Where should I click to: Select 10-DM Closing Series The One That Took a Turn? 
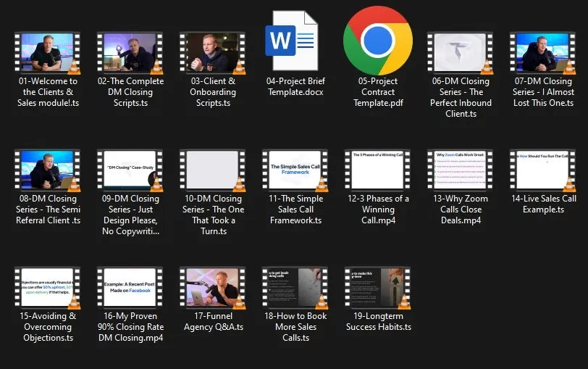(x=212, y=170)
